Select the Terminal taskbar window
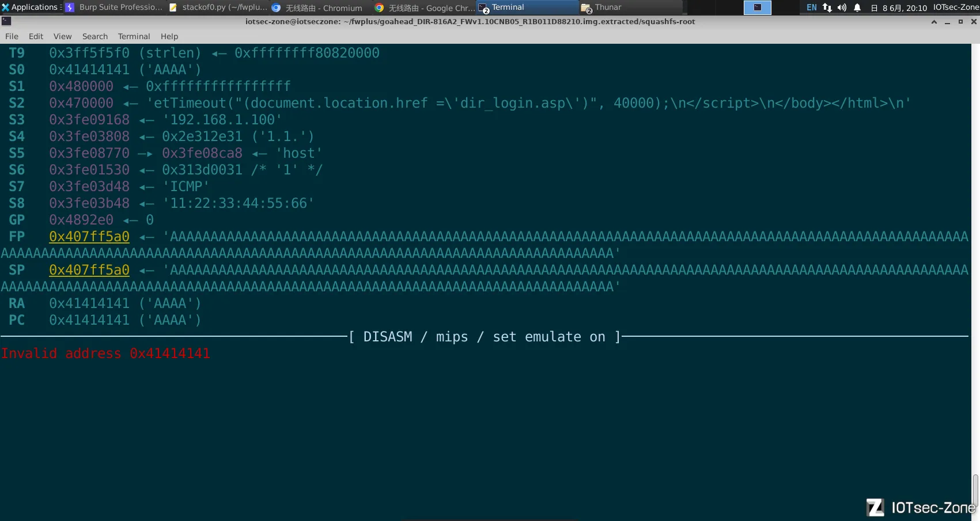Viewport: 980px width, 521px height. [x=527, y=7]
